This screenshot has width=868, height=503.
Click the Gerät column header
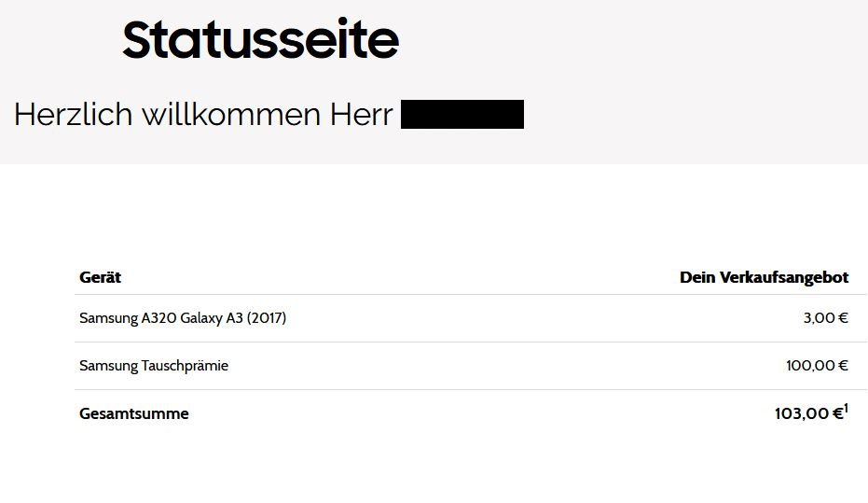[x=100, y=277]
